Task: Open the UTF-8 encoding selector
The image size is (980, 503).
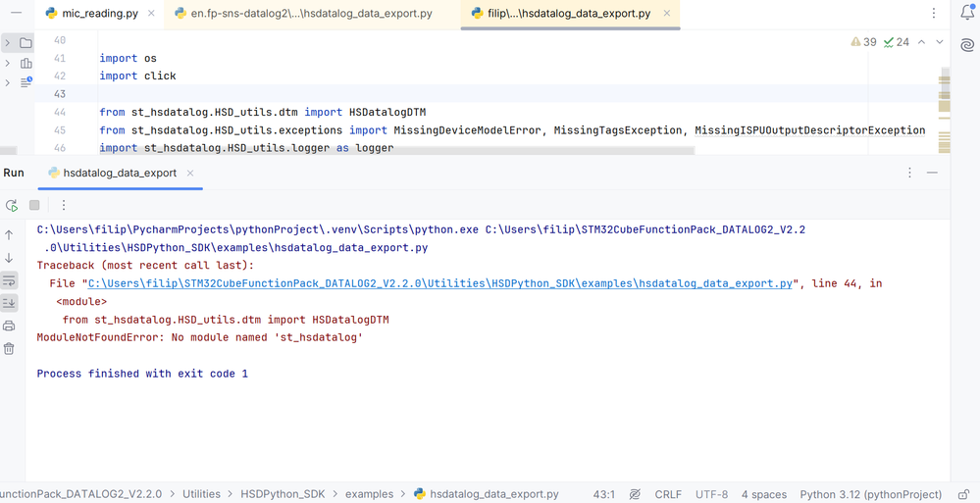Action: point(711,494)
